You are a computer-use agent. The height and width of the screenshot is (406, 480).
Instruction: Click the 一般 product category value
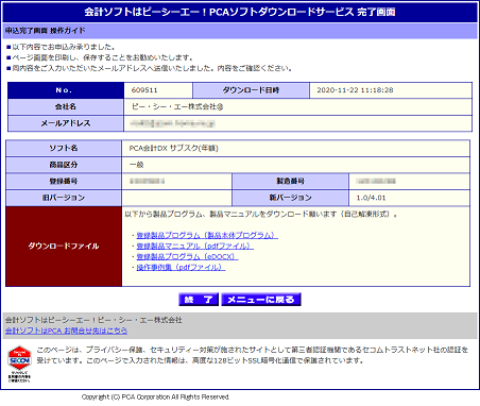136,165
